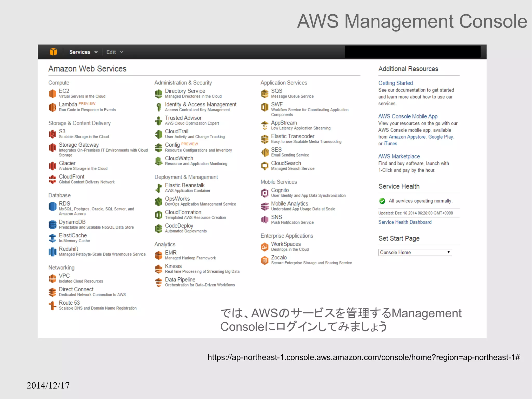The width and height of the screenshot is (532, 399).
Task: Follow the Google Play link
Action: tap(441, 137)
